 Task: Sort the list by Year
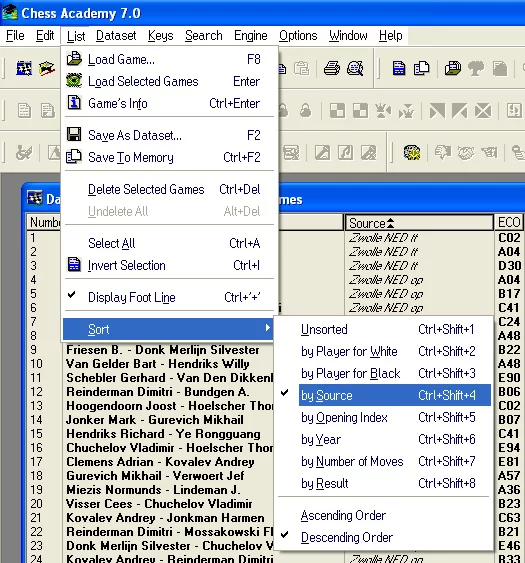point(384,439)
